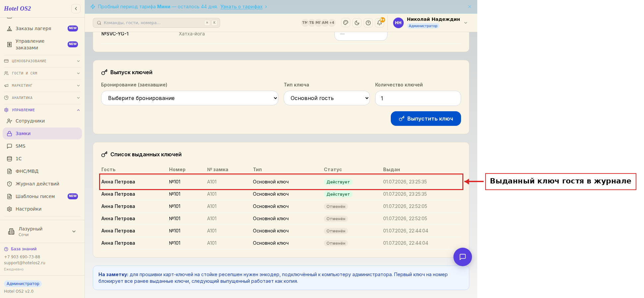This screenshot has height=298, width=644.
Task: Click the +7 903 690-73-88 phone number
Action: (22, 257)
